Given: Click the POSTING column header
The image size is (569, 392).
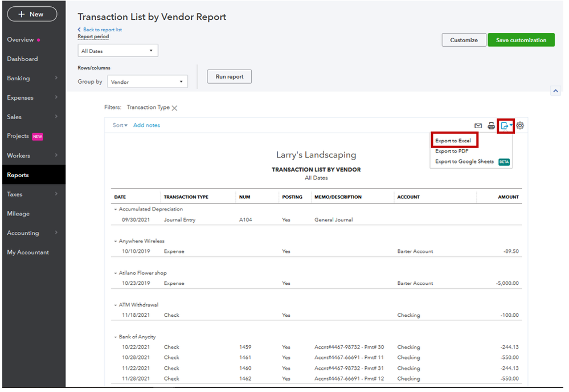Looking at the screenshot, I should 292,197.
